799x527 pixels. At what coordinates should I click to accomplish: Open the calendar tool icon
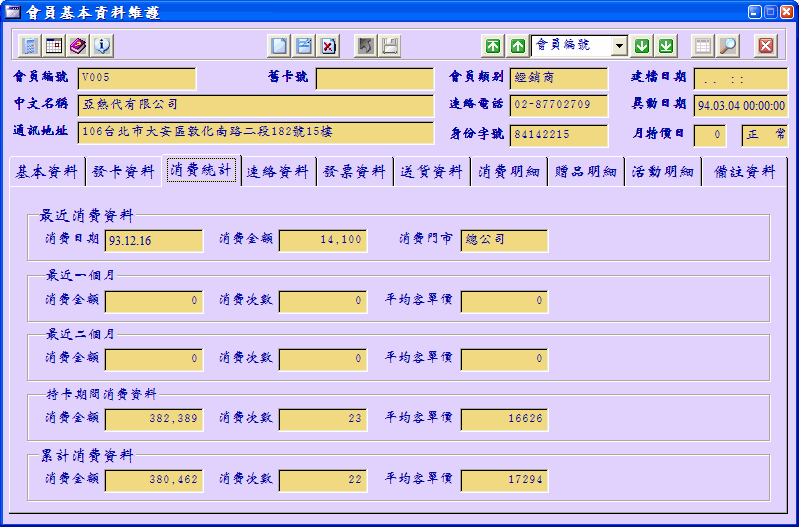point(54,46)
